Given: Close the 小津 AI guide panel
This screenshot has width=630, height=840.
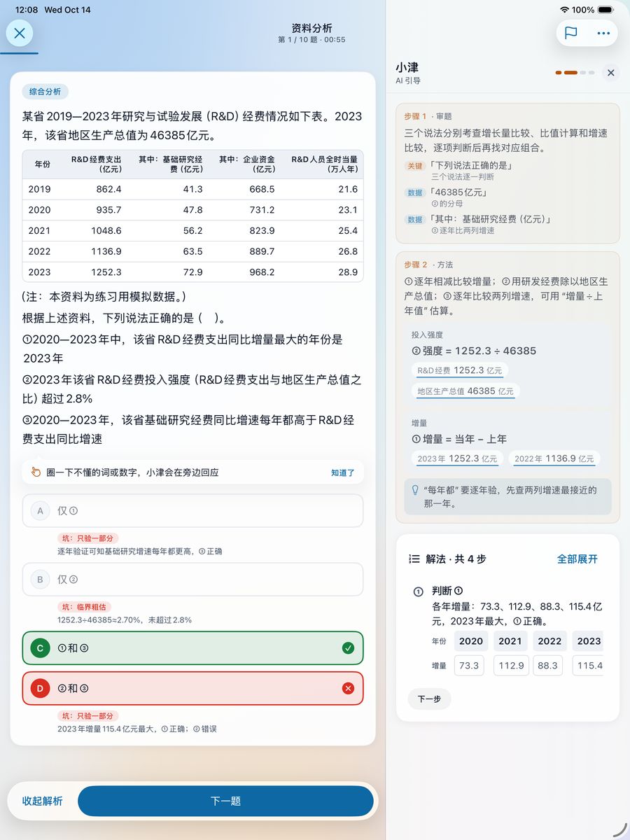Looking at the screenshot, I should [610, 73].
